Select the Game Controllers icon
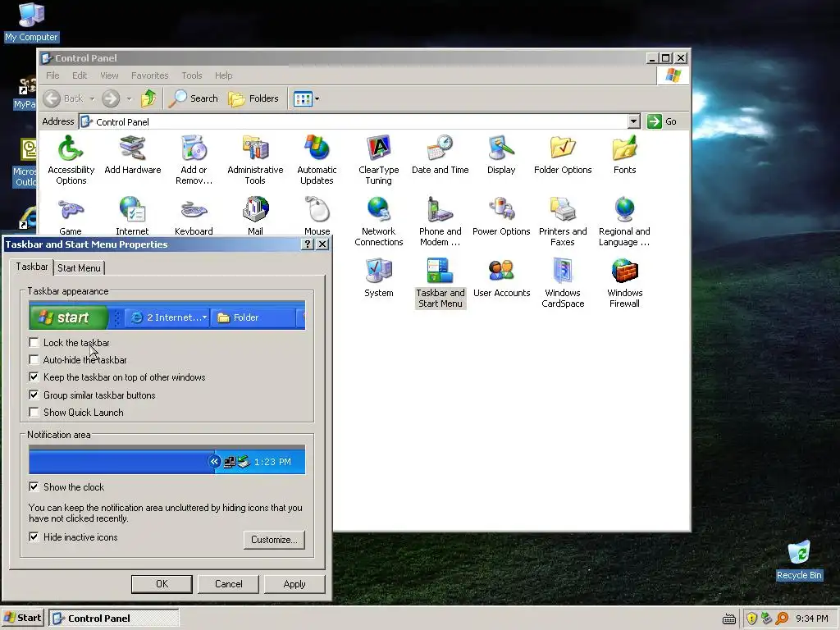 [71, 216]
